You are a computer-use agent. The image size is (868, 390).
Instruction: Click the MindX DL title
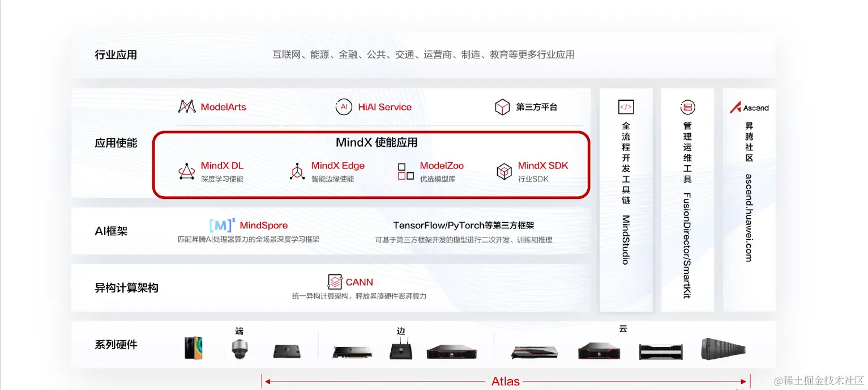tap(222, 166)
